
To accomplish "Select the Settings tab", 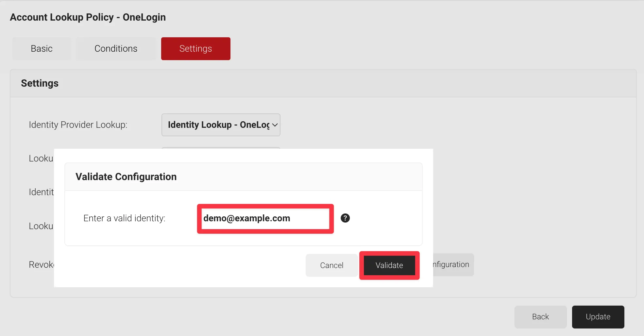I will click(x=195, y=49).
